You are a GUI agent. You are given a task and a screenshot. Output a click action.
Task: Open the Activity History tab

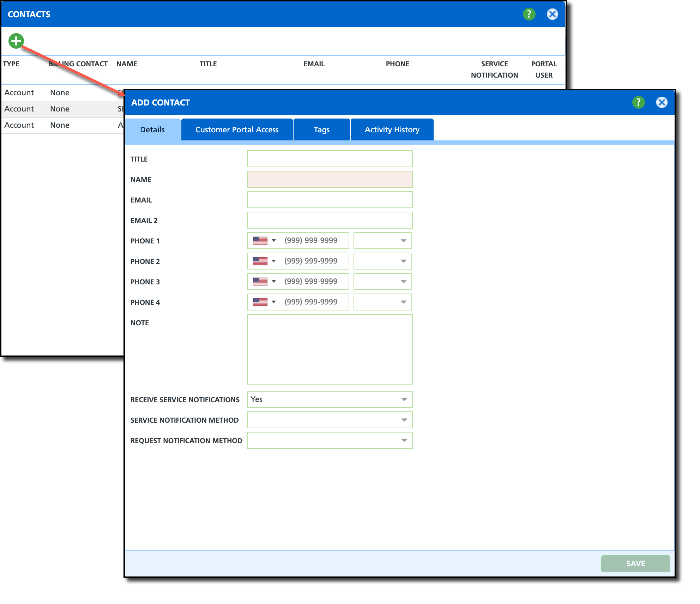coord(392,129)
